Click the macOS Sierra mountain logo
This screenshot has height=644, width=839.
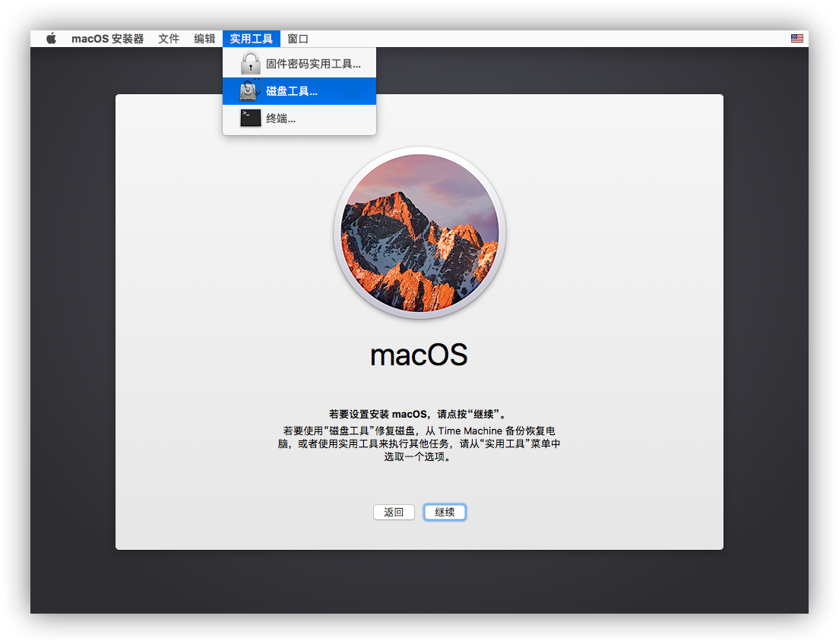pyautogui.click(x=419, y=233)
